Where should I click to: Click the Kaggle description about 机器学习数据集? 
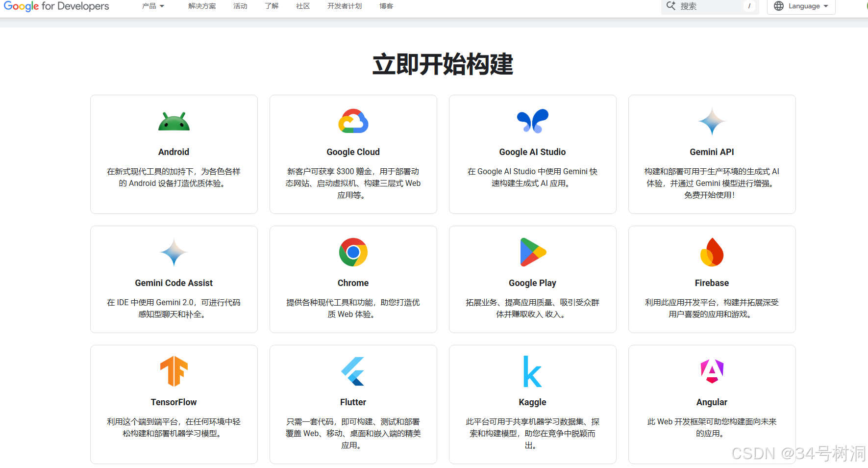pyautogui.click(x=532, y=434)
